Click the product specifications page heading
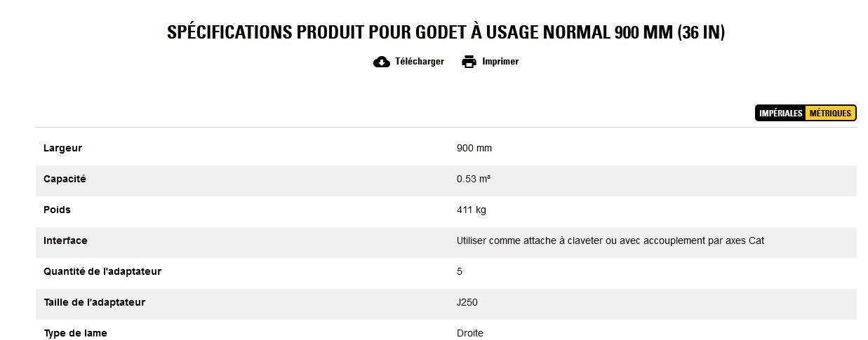 446,32
